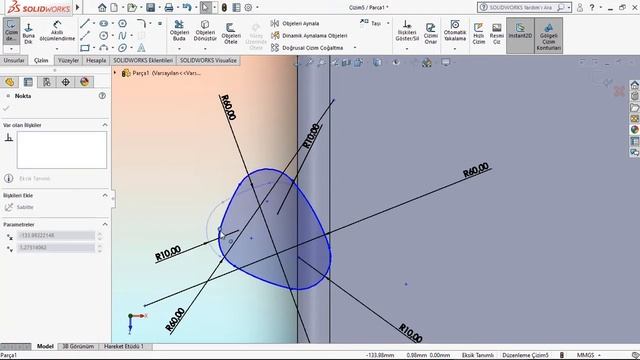Click the İlişkileri Göster/Sil tool

[x=407, y=31]
